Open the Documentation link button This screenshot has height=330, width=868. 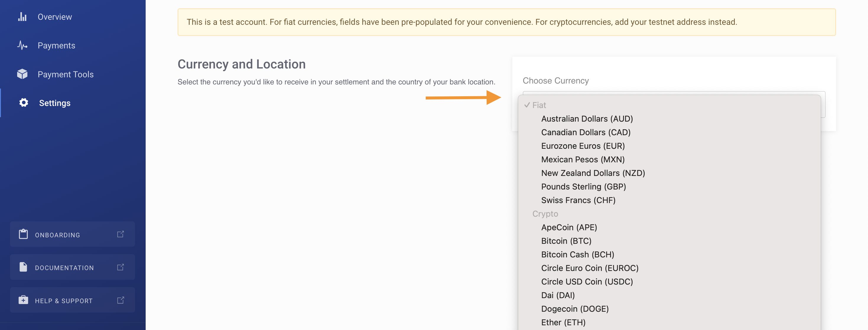click(x=72, y=267)
